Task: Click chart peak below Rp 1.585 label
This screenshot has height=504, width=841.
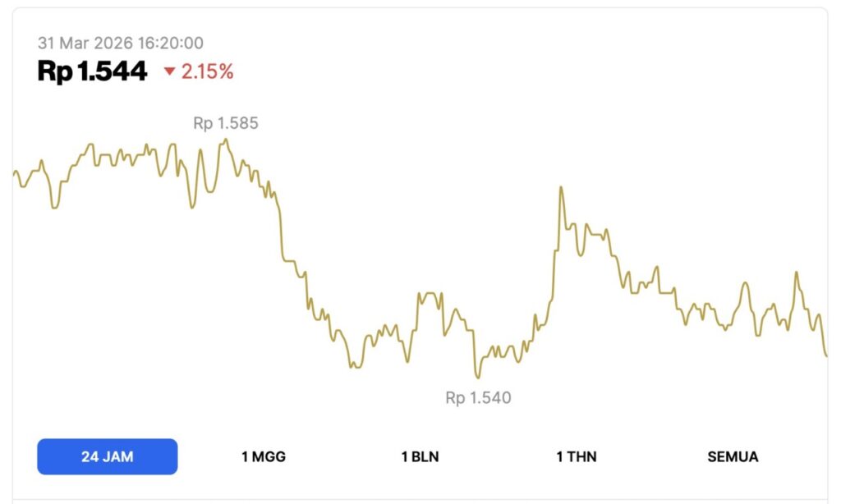Action: pos(226,140)
